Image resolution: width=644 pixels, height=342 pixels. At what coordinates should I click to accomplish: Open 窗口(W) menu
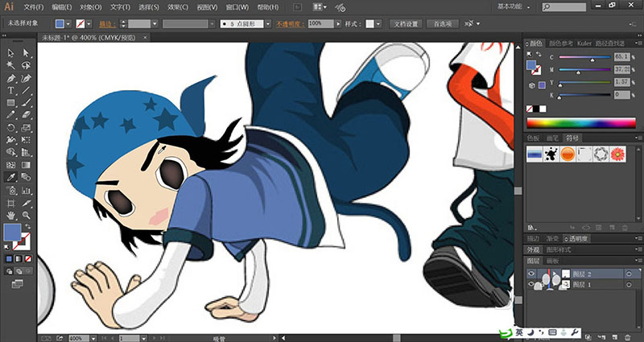[x=237, y=7]
